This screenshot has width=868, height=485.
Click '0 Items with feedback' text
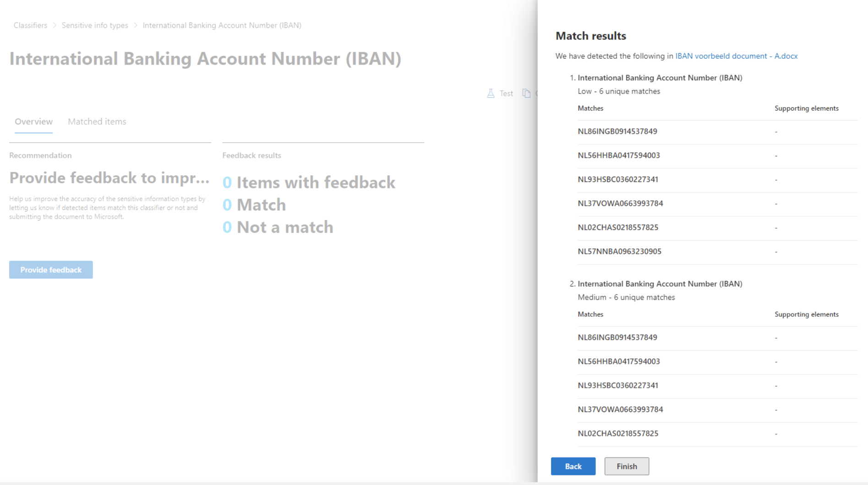(309, 182)
